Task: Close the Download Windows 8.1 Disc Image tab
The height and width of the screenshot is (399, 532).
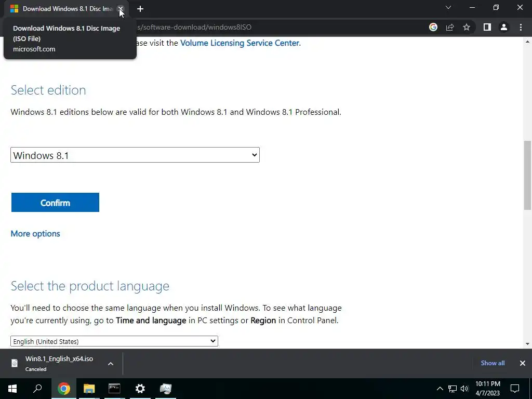Action: (121, 9)
